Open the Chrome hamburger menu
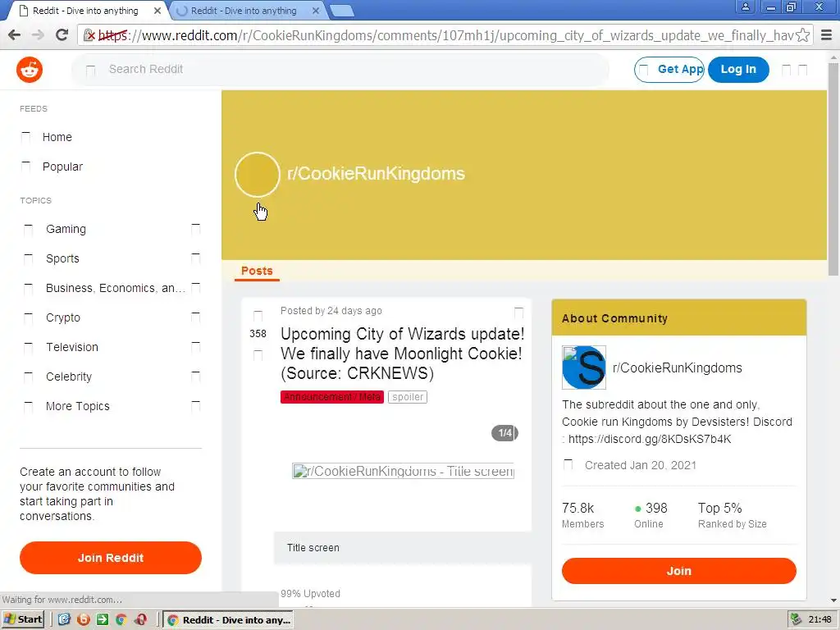840x630 pixels. pyautogui.click(x=826, y=35)
